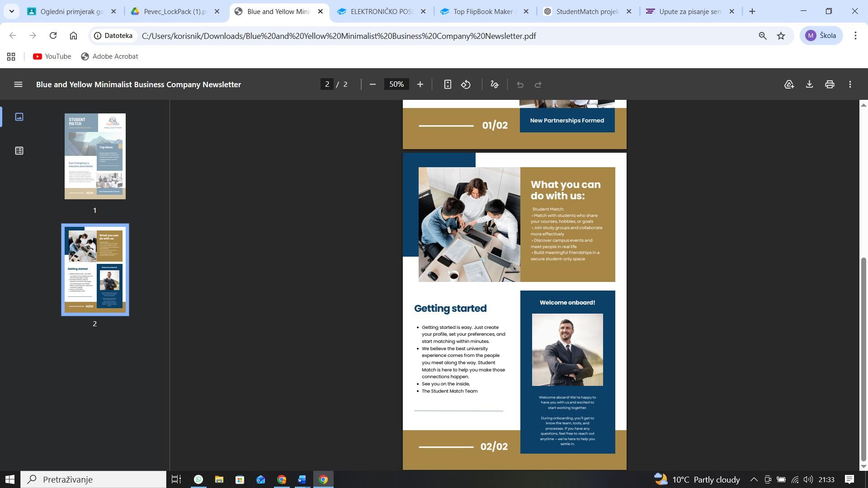Select the page 1 thumbnail
This screenshot has width=868, height=488.
pyautogui.click(x=95, y=156)
